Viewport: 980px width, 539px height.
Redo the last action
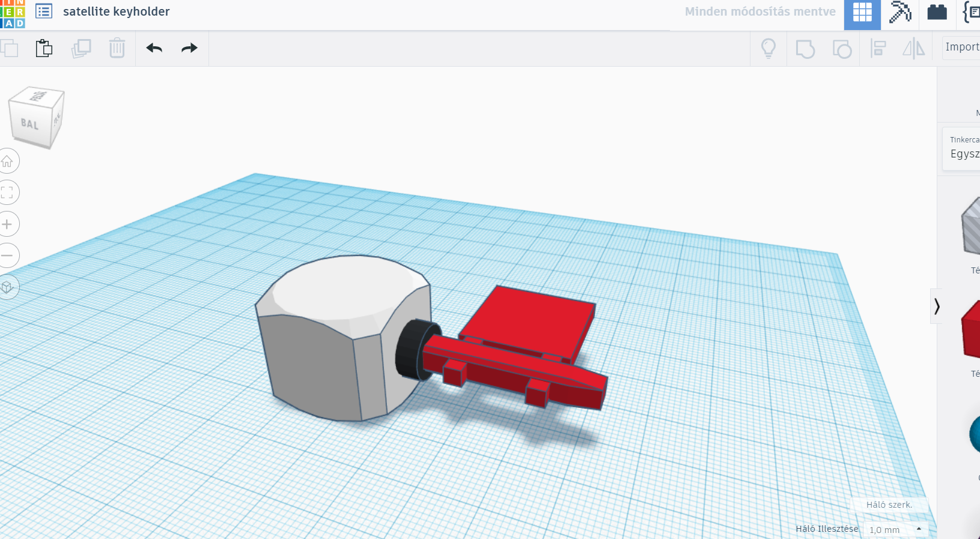point(189,48)
